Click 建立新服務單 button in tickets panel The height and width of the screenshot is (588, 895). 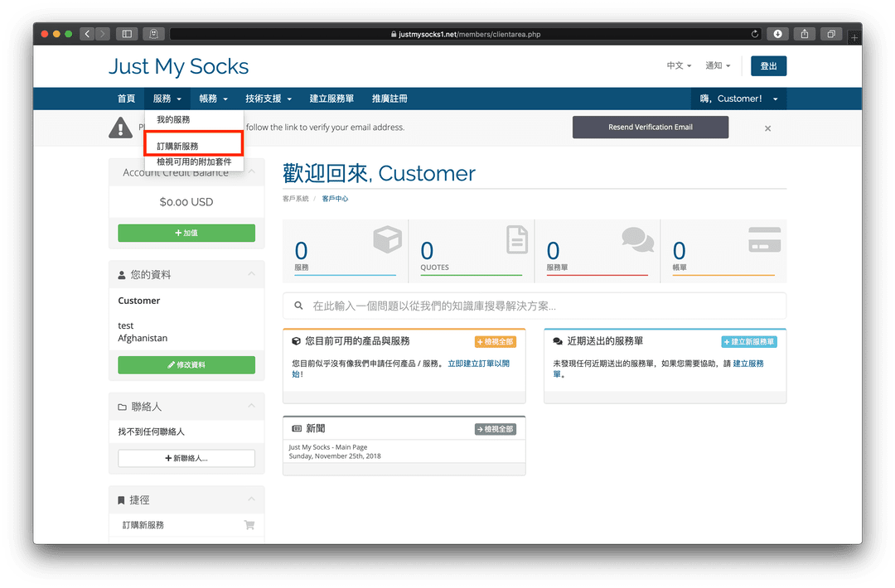pyautogui.click(x=749, y=342)
